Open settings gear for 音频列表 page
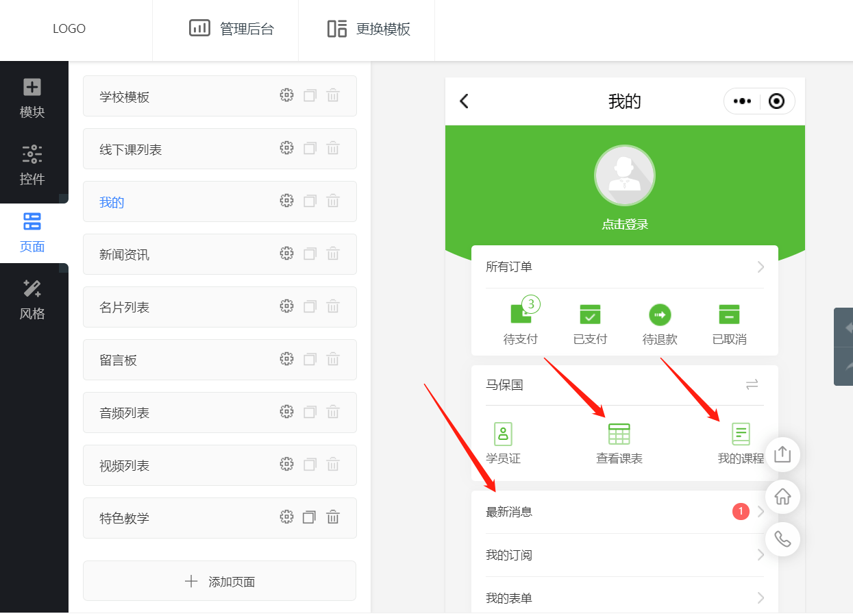Viewport: 853px width, 616px height. 286,412
